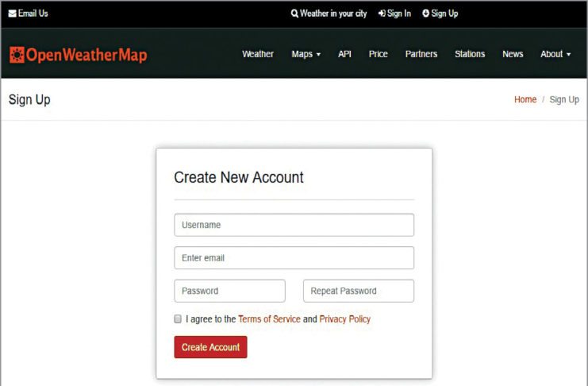The image size is (588, 386).
Task: Go to the Price page
Action: (x=378, y=54)
